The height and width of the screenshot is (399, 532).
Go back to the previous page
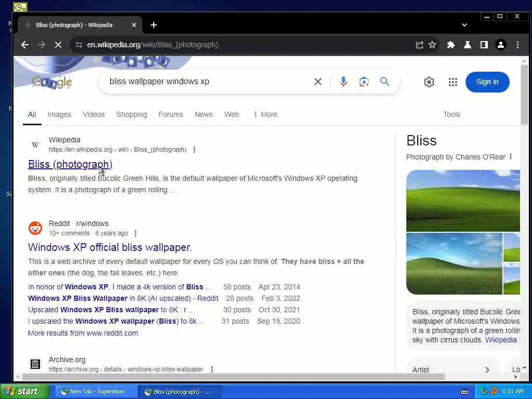coord(25,45)
